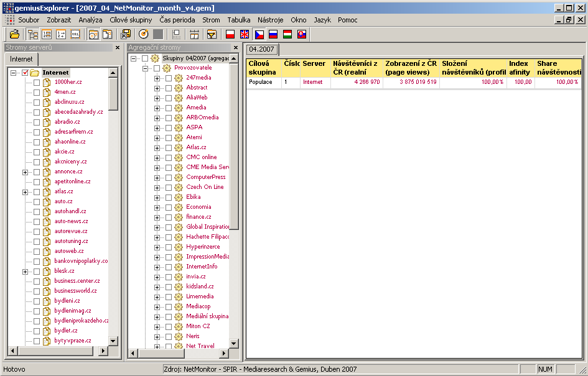
Task: Expand the Amedia node
Action: [x=157, y=108]
